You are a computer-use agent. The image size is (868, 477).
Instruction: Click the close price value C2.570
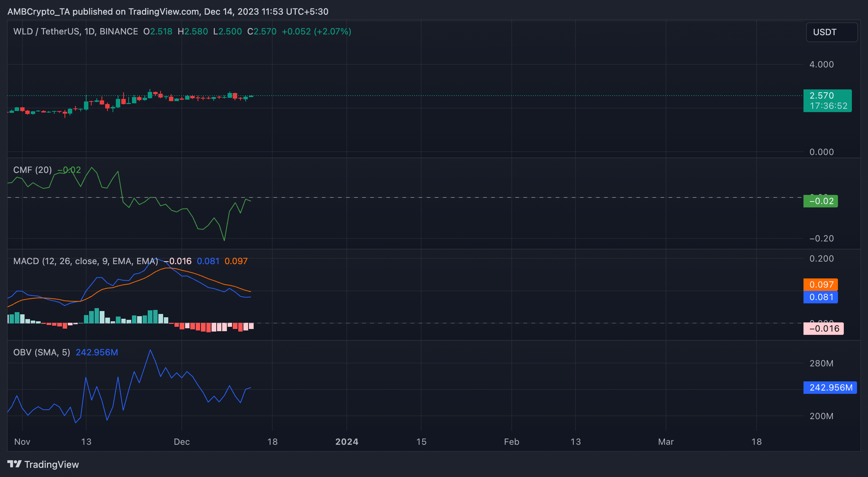pyautogui.click(x=262, y=32)
